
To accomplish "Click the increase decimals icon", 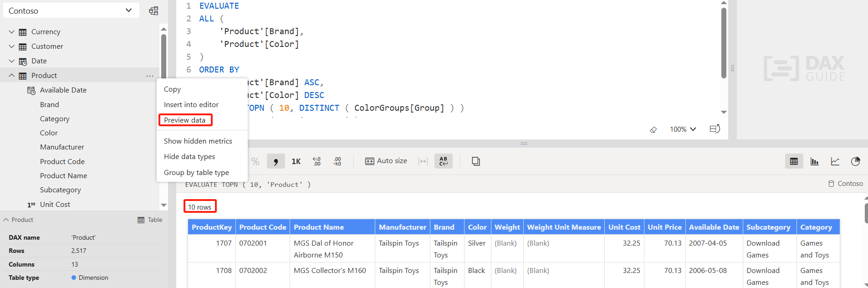I will 317,161.
